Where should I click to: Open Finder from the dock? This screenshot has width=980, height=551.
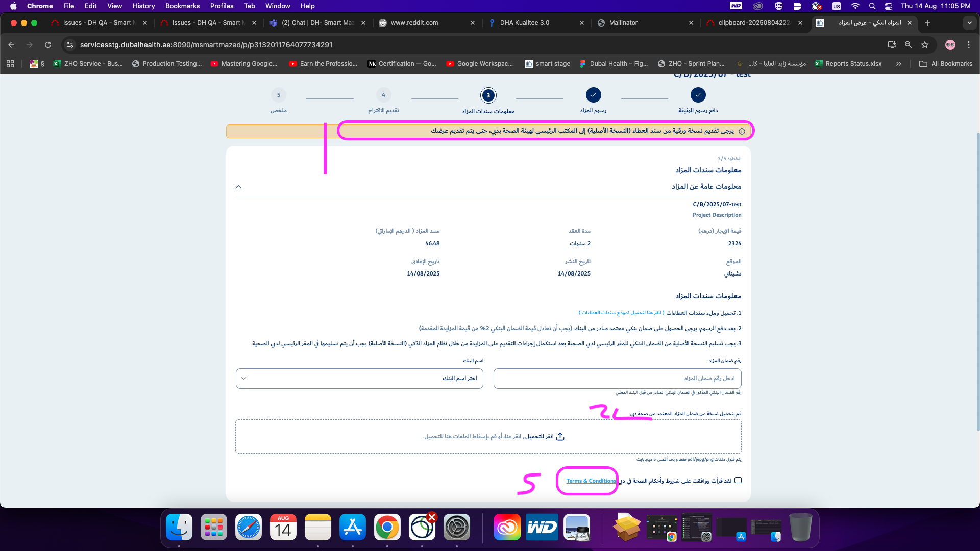point(179,528)
